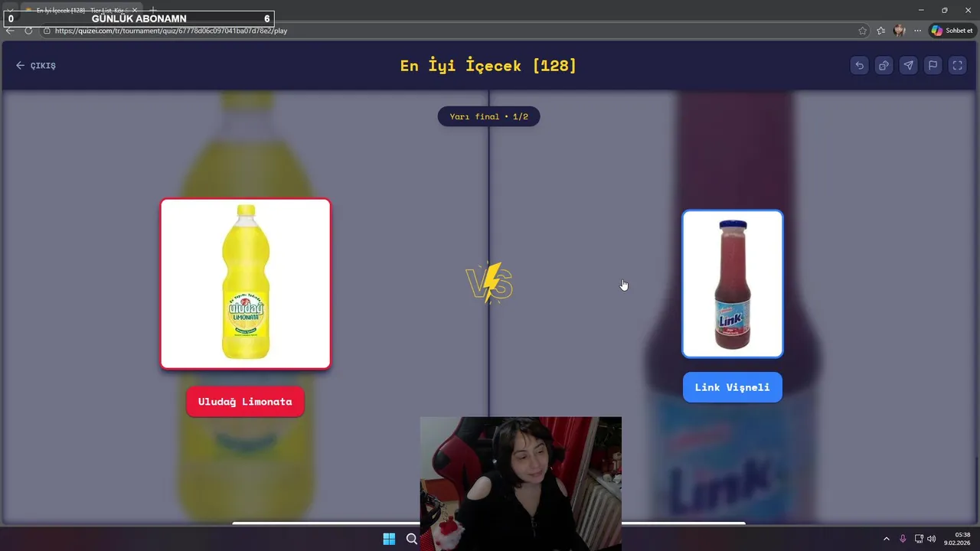Screen dimensions: 980x551
Task: Report the quiz with the flag icon
Action: [933, 66]
